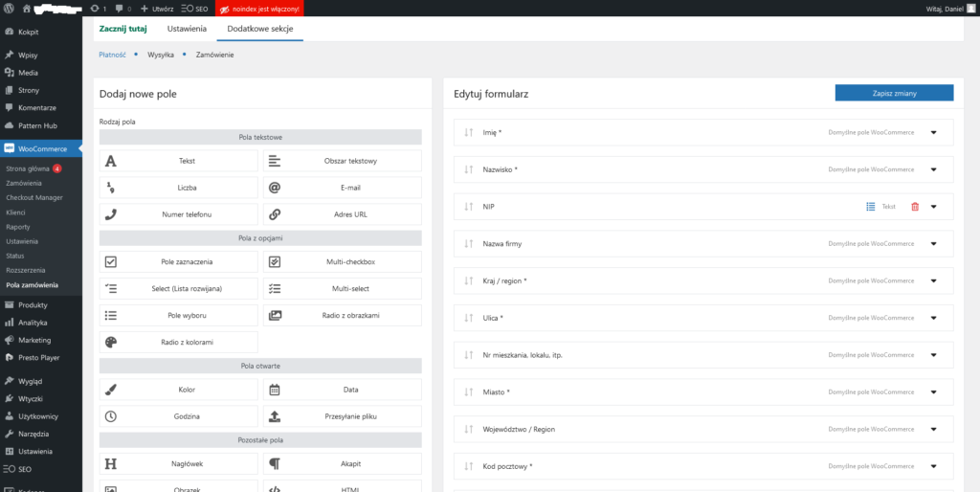This screenshot has height=492, width=980.
Task: Add an E-mail field with the @ icon
Action: [x=343, y=188]
